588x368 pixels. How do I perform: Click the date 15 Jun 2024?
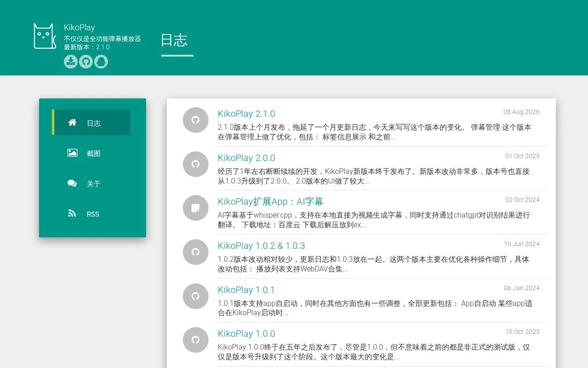522,244
